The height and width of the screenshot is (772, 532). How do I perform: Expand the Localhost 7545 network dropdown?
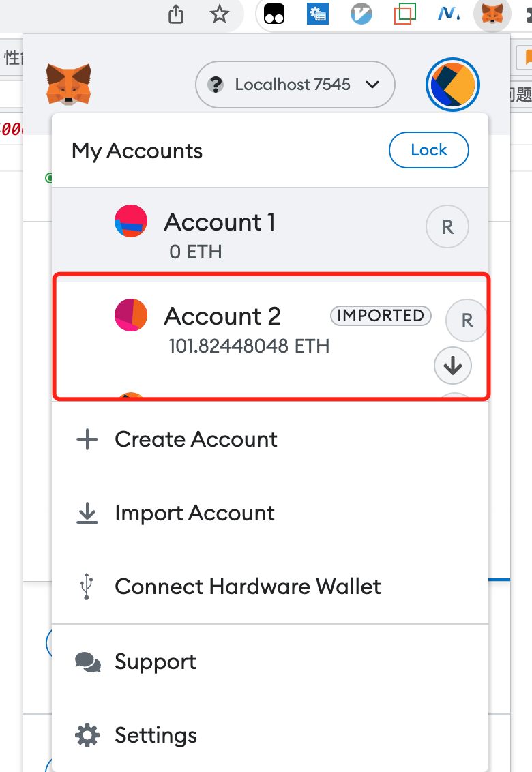(295, 85)
